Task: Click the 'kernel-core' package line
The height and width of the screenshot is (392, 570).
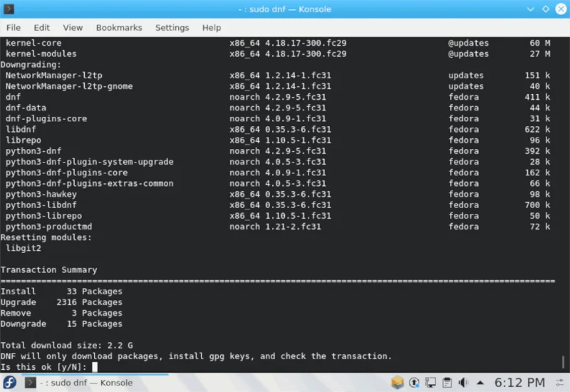Action: click(x=278, y=43)
